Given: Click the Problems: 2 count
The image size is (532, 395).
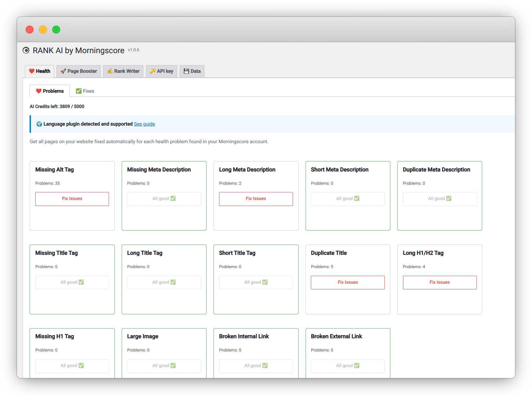Looking at the screenshot, I should pyautogui.click(x=230, y=183).
